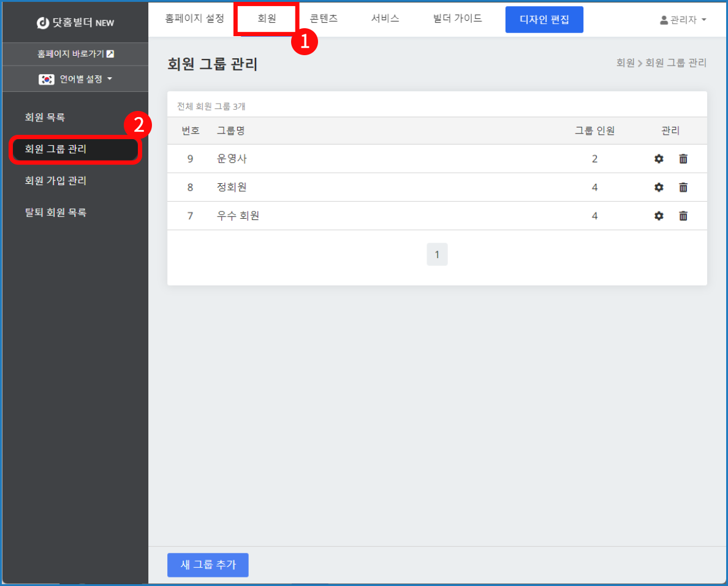Open the 서비스 menu
This screenshot has height=586, width=728.
coord(385,19)
